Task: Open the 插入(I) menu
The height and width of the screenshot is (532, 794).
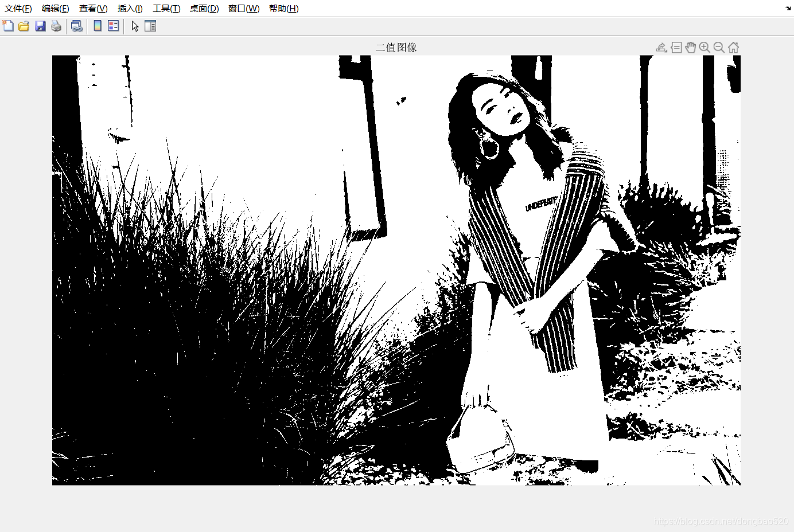Action: pyautogui.click(x=130, y=9)
